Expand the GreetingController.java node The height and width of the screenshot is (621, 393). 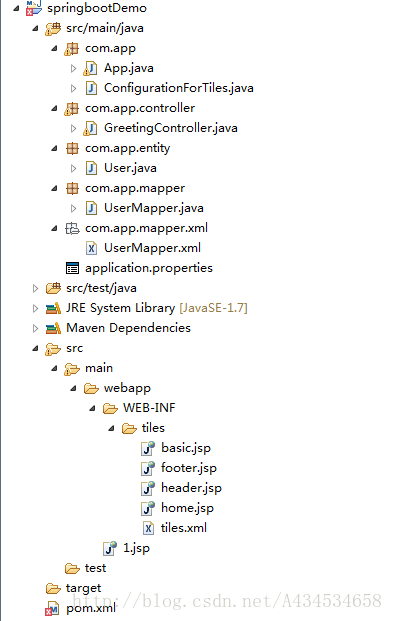click(73, 128)
